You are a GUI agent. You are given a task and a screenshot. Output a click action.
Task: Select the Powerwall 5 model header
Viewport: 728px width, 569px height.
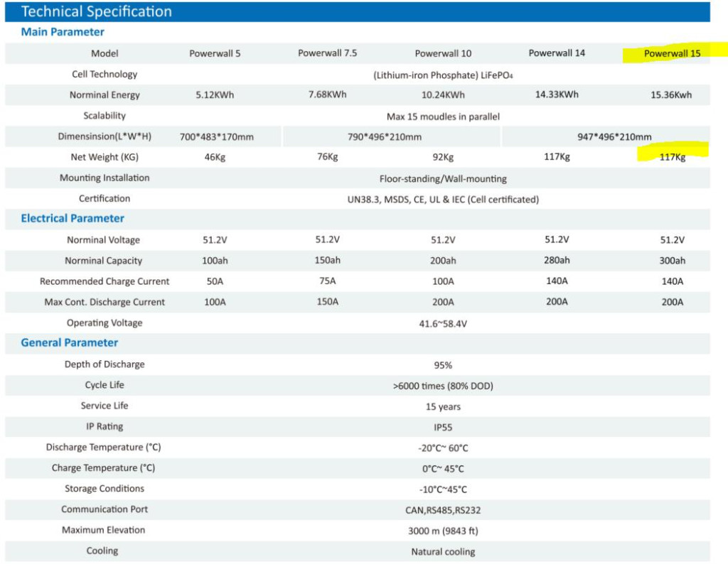click(x=215, y=53)
